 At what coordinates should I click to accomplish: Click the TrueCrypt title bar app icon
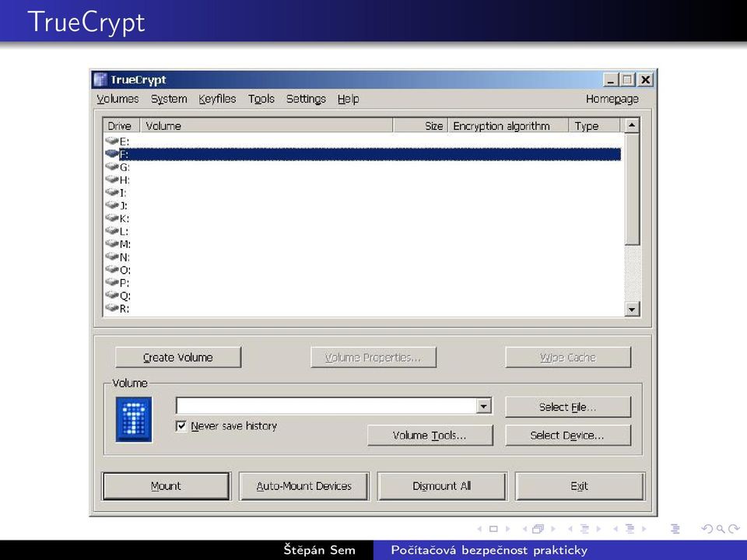(x=100, y=79)
